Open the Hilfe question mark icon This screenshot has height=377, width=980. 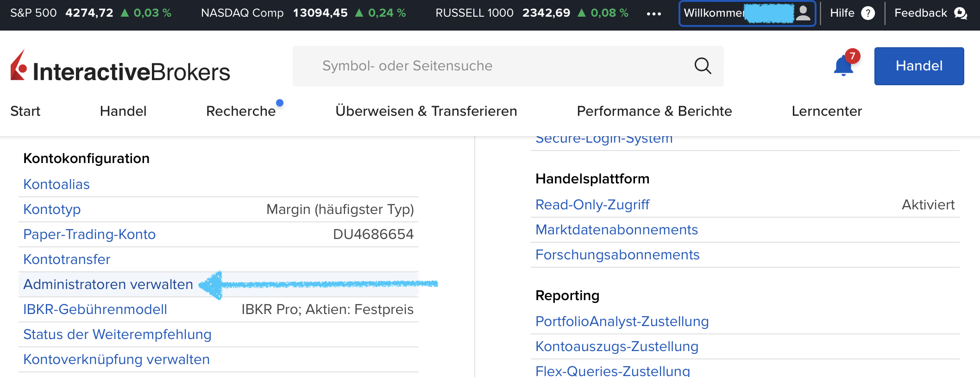click(x=868, y=13)
